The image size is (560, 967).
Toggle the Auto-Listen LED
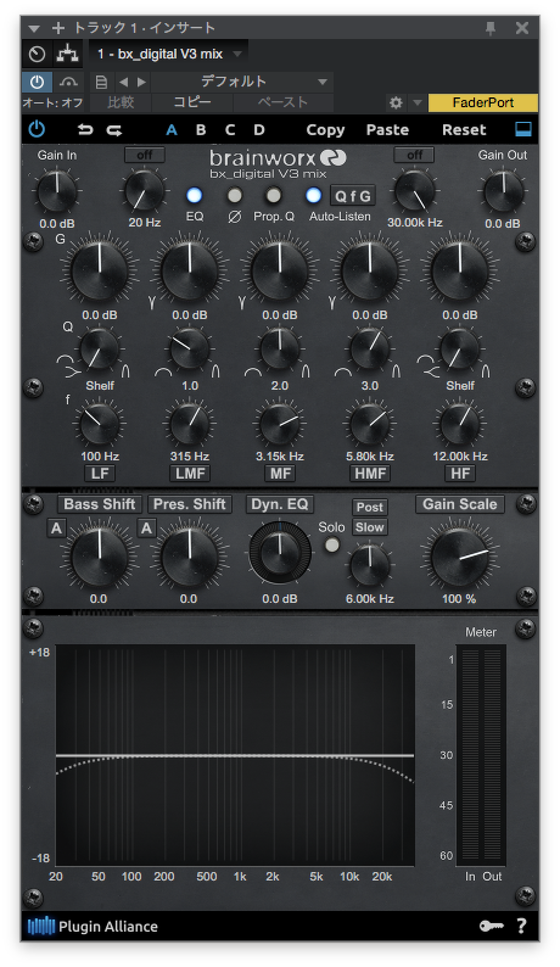coord(313,195)
